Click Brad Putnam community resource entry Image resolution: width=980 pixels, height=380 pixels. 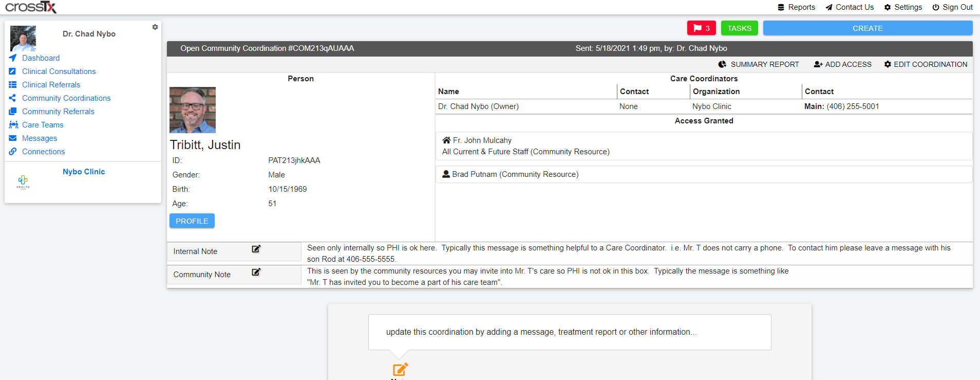click(704, 174)
